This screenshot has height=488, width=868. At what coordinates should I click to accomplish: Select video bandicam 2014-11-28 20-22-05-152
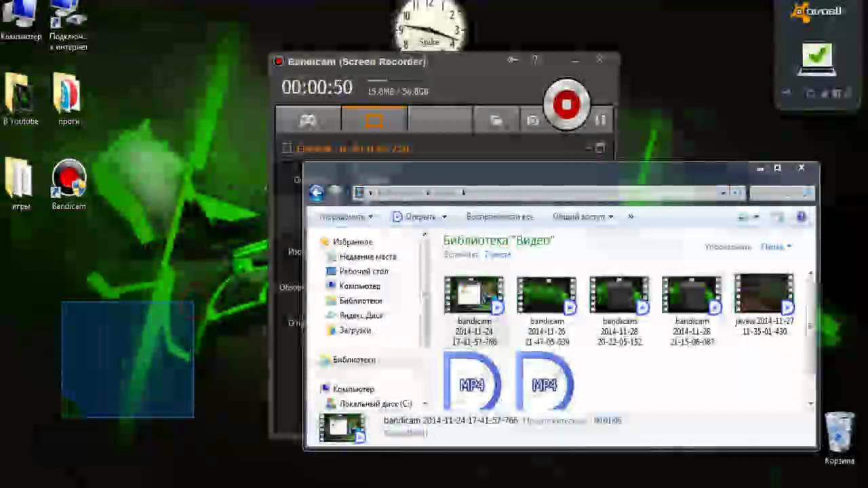pos(619,310)
